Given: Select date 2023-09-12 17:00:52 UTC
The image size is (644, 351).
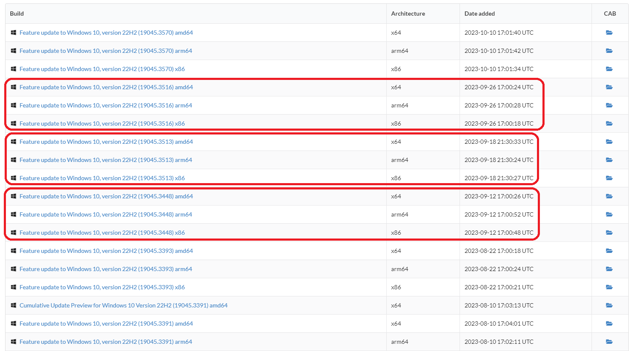Looking at the screenshot, I should pyautogui.click(x=499, y=214).
